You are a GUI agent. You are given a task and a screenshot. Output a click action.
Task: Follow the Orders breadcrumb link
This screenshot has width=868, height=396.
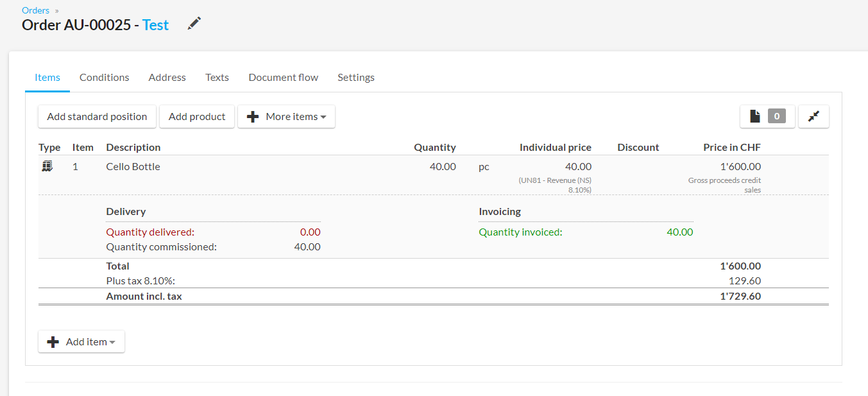click(35, 10)
